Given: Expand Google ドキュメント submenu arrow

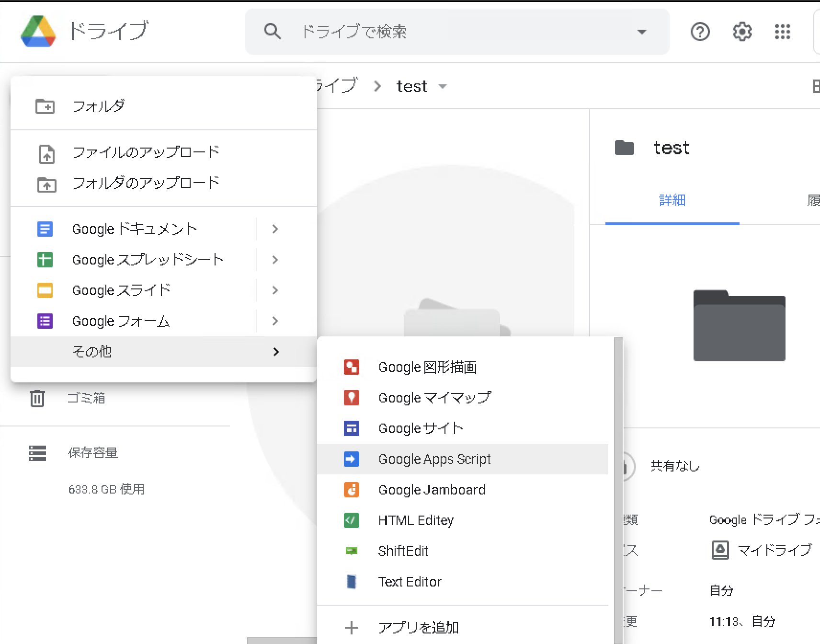Looking at the screenshot, I should (275, 229).
